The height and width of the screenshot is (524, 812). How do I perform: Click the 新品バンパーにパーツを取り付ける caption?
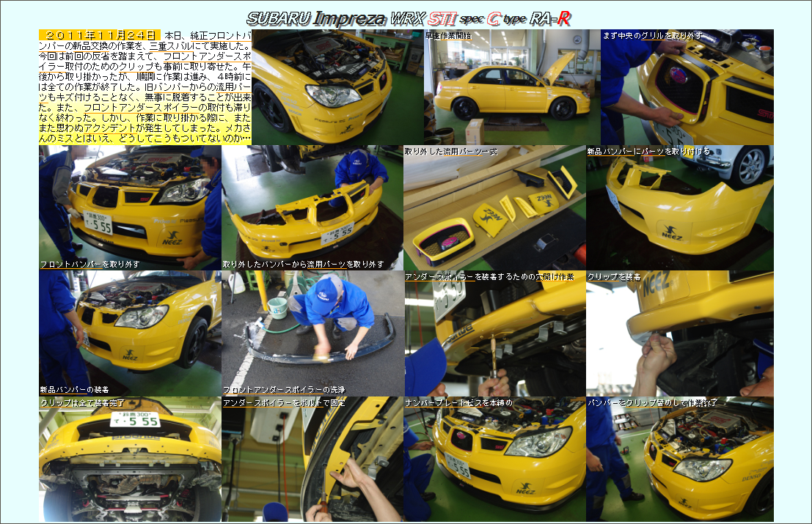pos(648,152)
